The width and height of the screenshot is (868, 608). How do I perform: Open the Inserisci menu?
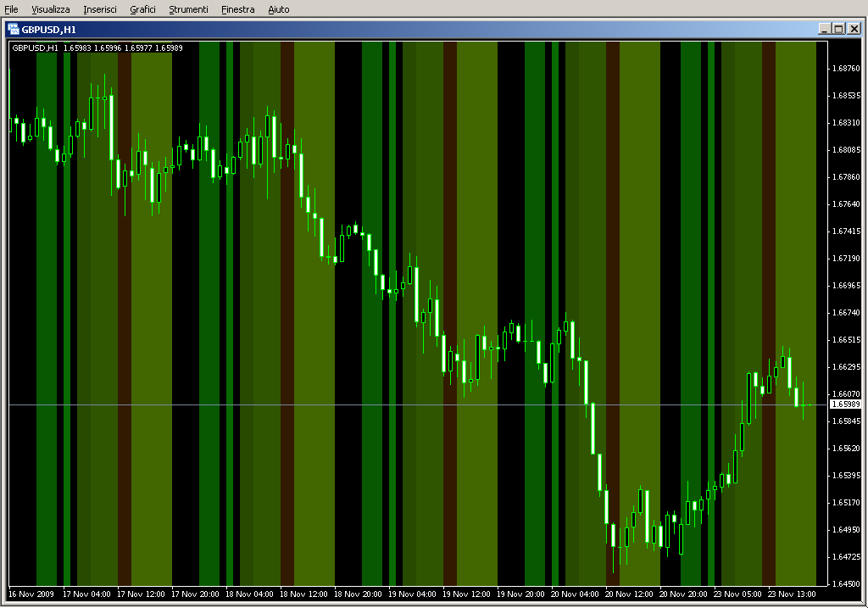coord(100,9)
